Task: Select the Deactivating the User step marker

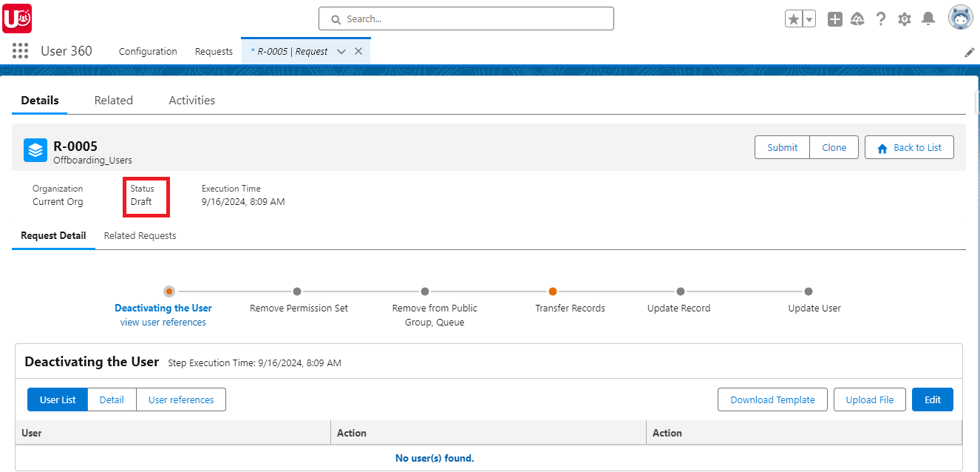Action: coord(169,291)
